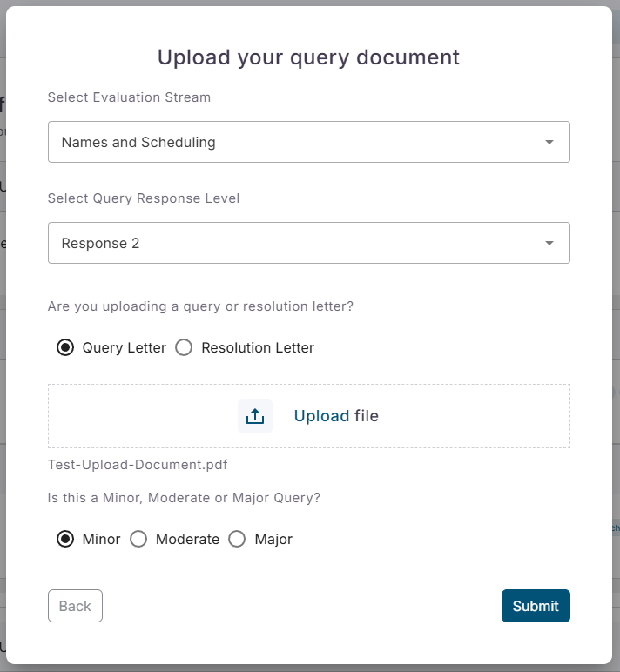The image size is (620, 672).
Task: Expand the Evaluation Stream dropdown arrow
Action: coord(549,142)
